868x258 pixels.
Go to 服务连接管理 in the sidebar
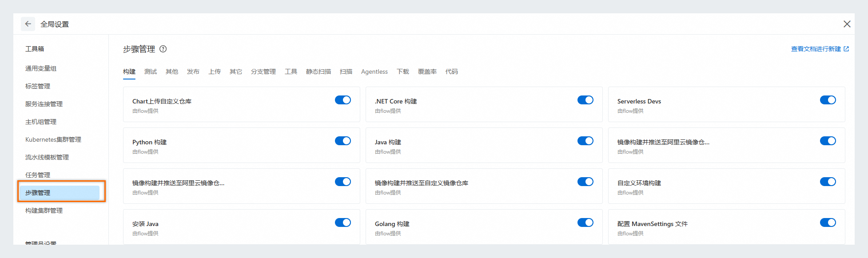click(x=44, y=104)
